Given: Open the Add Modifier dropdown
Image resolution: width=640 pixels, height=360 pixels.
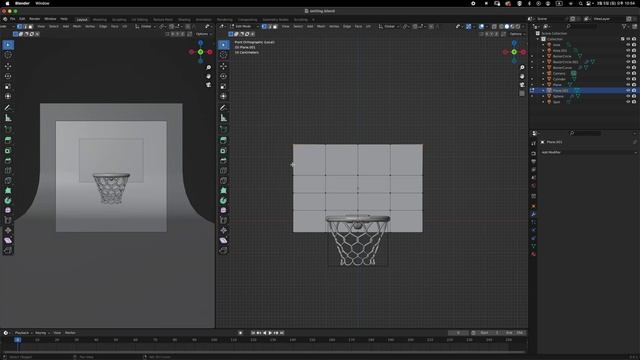Looking at the screenshot, I should [588, 152].
